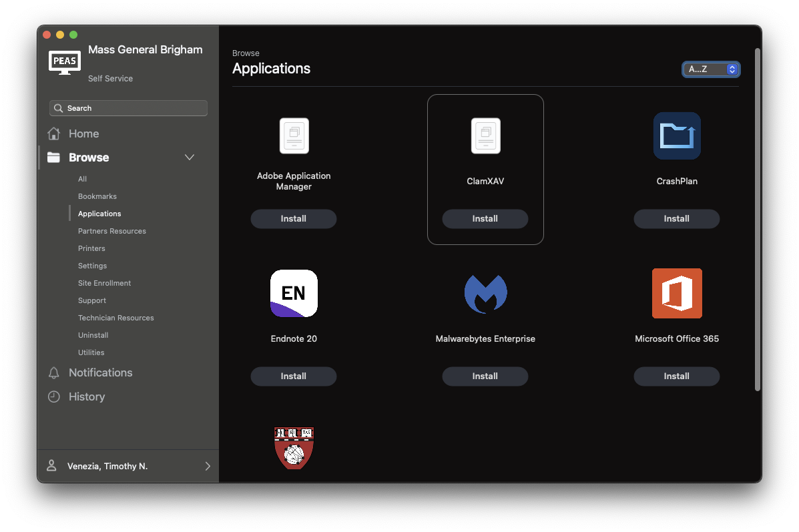The image size is (799, 532).
Task: Click the Adobe Application Manager title
Action: pyautogui.click(x=294, y=181)
